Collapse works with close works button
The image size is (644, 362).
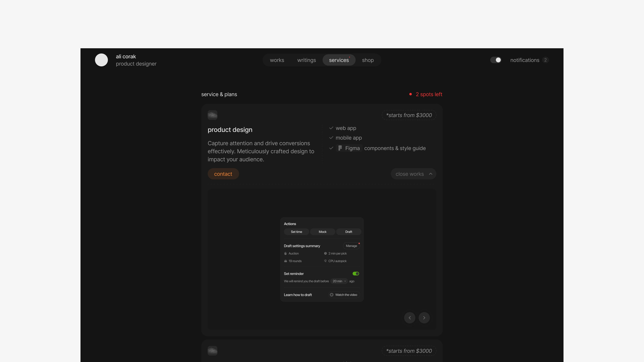tap(413, 174)
